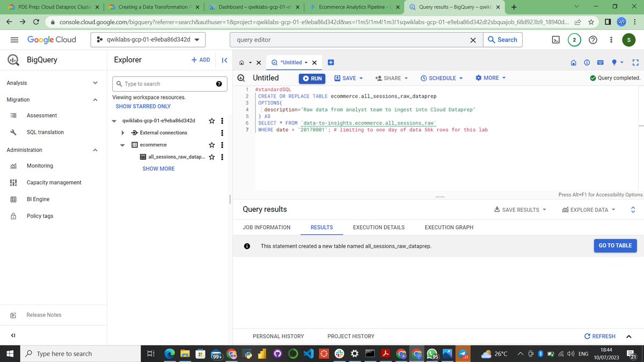This screenshot has width=644, height=362.
Task: Open actions menu for qwiklabs project
Action: [x=222, y=121]
